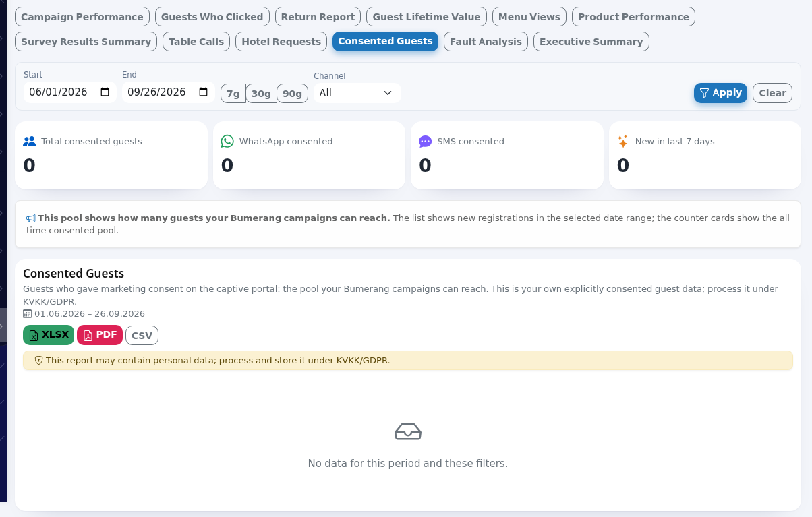Switch to Guests Who Clicked tab

(212, 17)
